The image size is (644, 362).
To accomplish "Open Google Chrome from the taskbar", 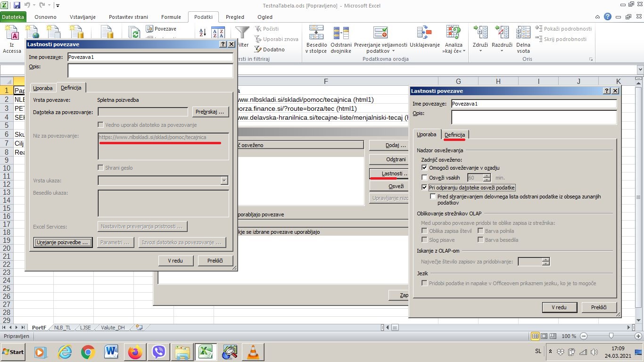I will 88,352.
